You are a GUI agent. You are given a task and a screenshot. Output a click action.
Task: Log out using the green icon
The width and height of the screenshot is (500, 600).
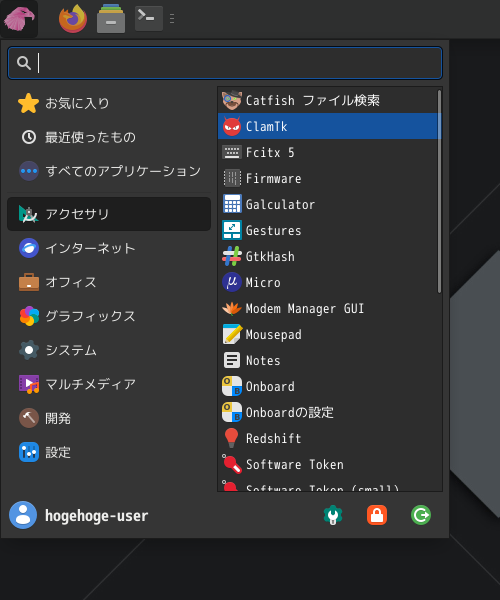coord(421,515)
